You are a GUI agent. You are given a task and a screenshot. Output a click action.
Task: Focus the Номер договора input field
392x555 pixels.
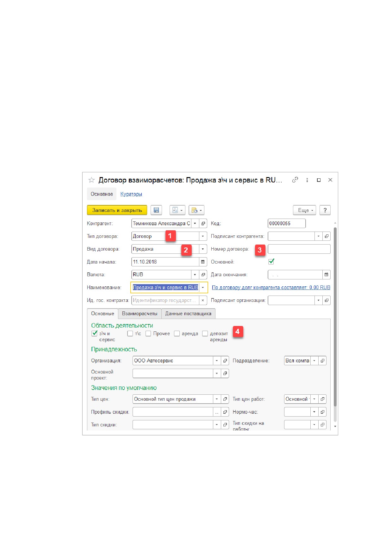pos(299,249)
